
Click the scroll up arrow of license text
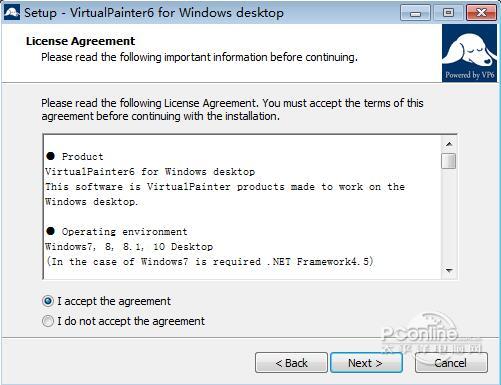(449, 144)
